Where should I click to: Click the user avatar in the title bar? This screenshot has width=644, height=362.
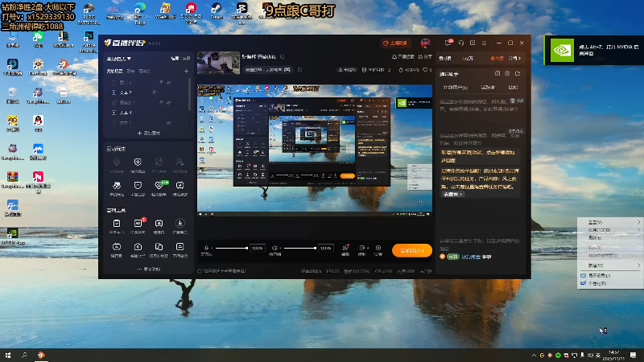(426, 43)
